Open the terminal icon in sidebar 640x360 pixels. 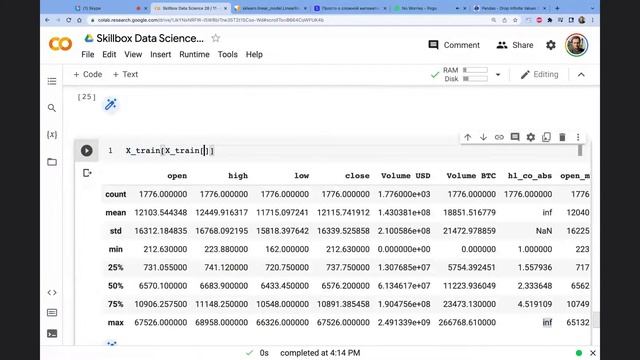pos(52,333)
